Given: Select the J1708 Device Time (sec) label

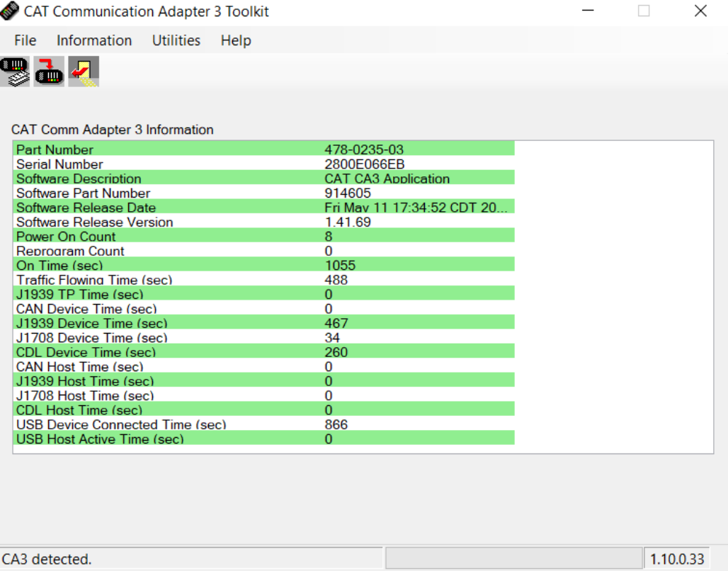Looking at the screenshot, I should pyautogui.click(x=92, y=337).
